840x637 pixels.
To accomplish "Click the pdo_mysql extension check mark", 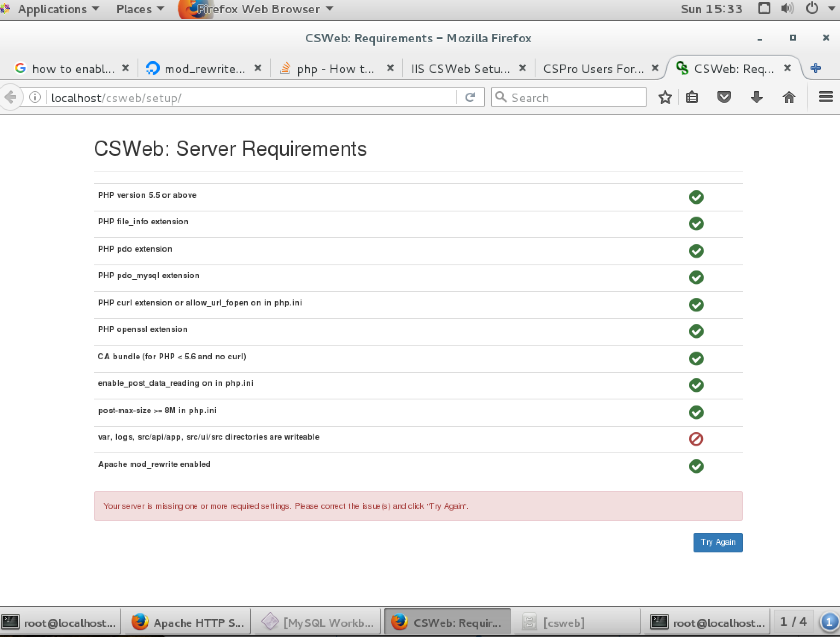I will click(x=696, y=277).
